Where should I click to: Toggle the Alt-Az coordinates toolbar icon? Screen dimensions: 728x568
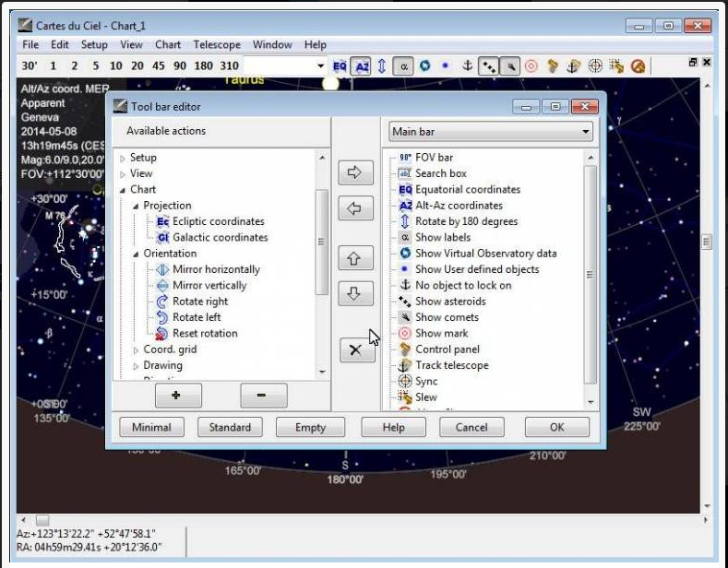pyautogui.click(x=361, y=66)
